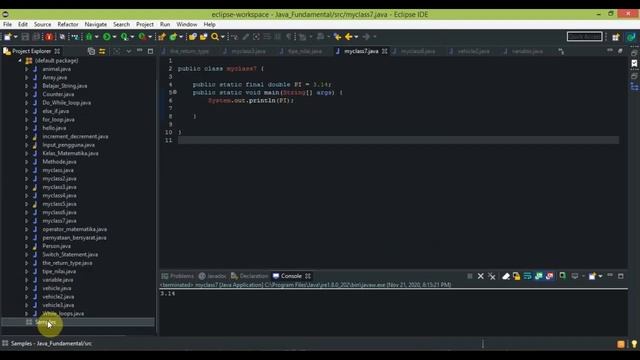Click the Coverage launch icon
The height and width of the screenshot is (360, 640).
[x=124, y=37]
